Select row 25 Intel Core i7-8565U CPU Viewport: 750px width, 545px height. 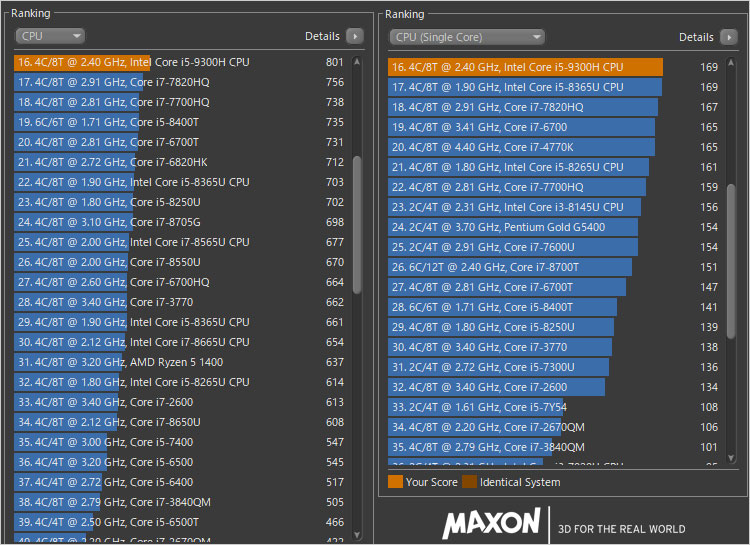pyautogui.click(x=180, y=243)
